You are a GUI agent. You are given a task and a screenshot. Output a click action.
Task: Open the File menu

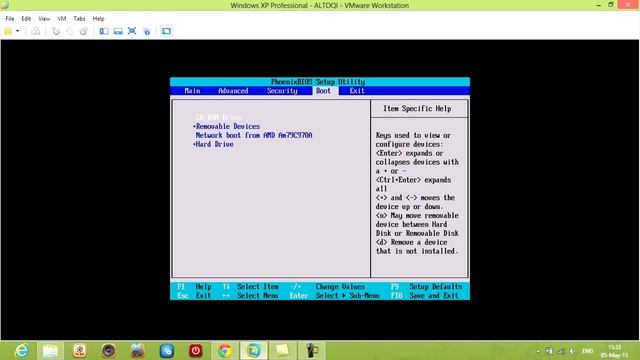pos(10,19)
